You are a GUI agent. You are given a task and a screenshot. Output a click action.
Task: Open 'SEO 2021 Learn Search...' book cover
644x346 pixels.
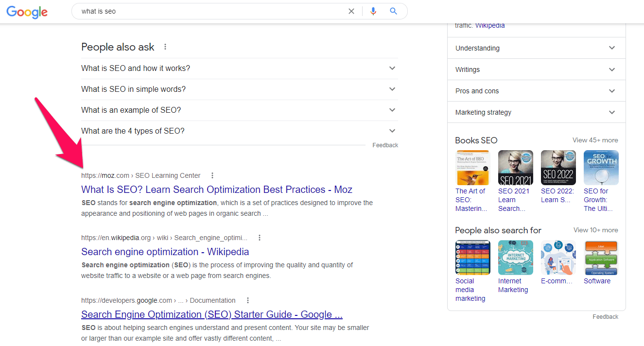click(516, 168)
